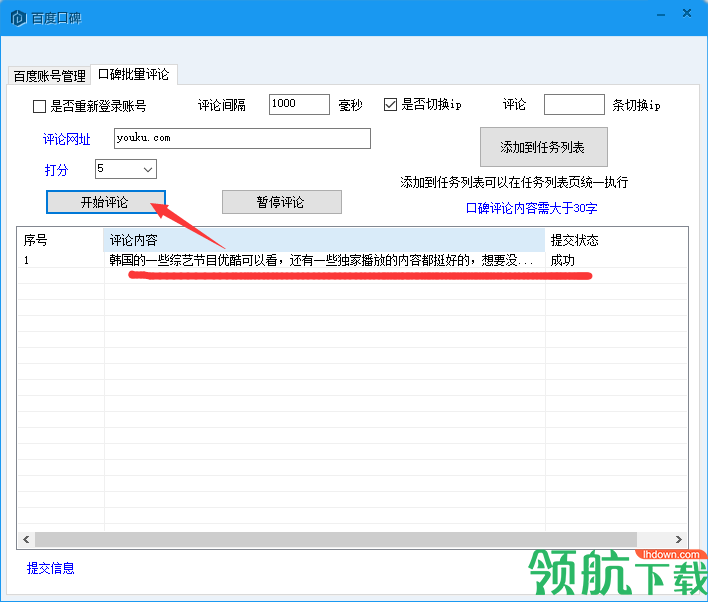Minimize the 百度口碑 window
Image resolution: width=708 pixels, height=602 pixels.
(x=661, y=14)
